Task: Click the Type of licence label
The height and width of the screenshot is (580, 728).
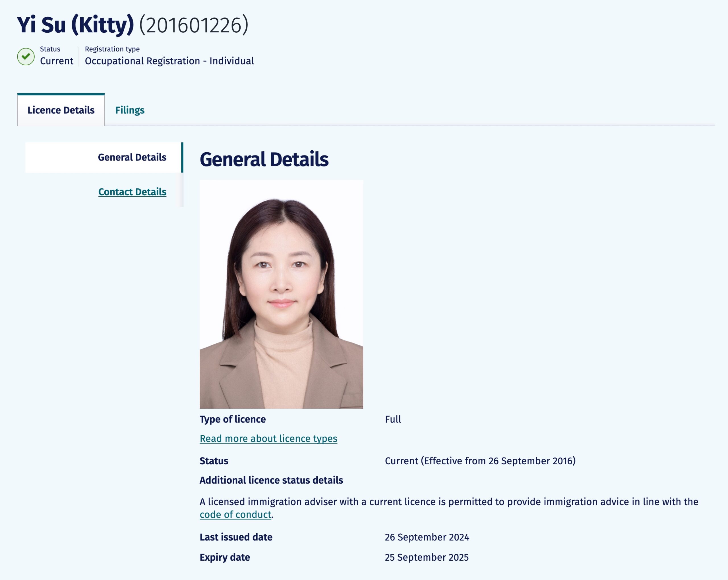Action: click(x=232, y=419)
